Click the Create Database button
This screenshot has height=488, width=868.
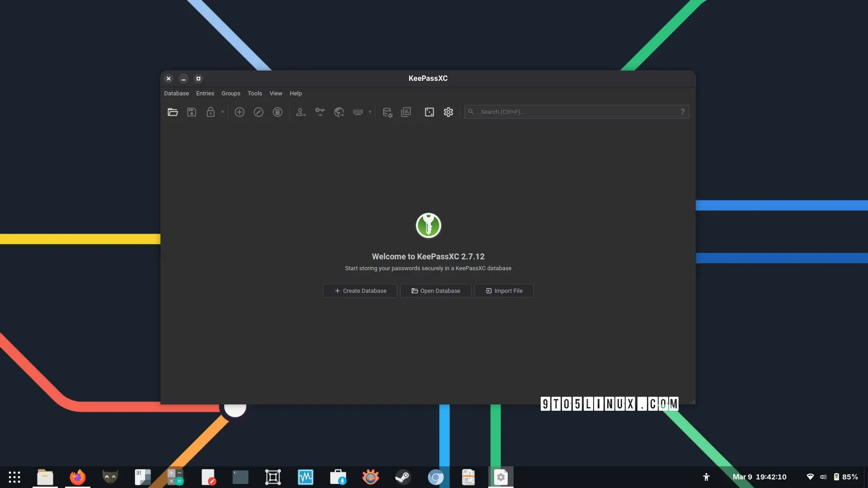pyautogui.click(x=360, y=291)
